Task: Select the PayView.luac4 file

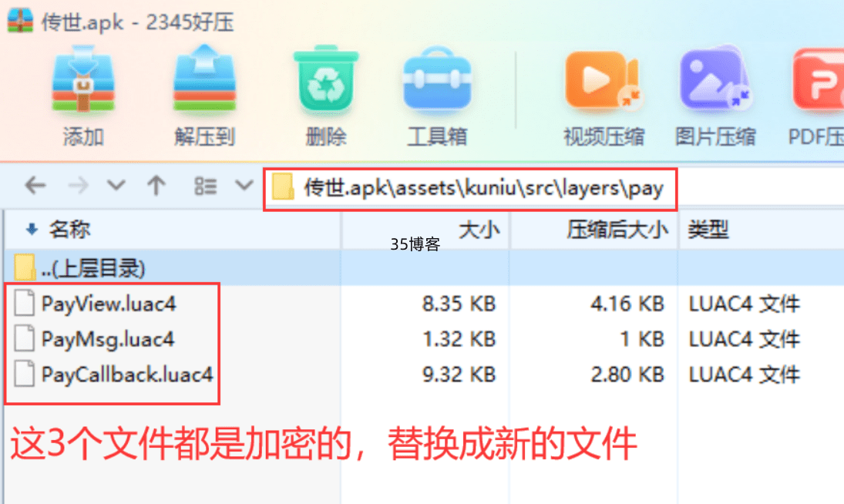Action: 108,304
